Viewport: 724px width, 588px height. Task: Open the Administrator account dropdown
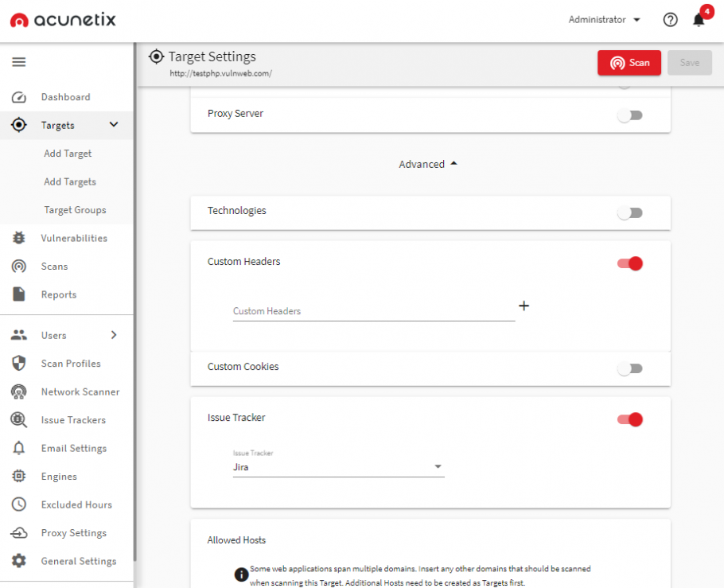point(604,20)
